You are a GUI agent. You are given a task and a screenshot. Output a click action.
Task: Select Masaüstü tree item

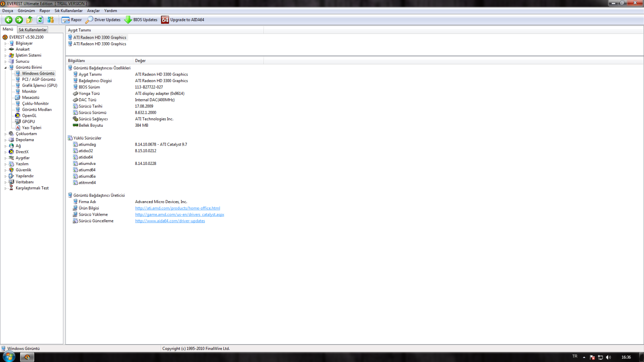31,97
